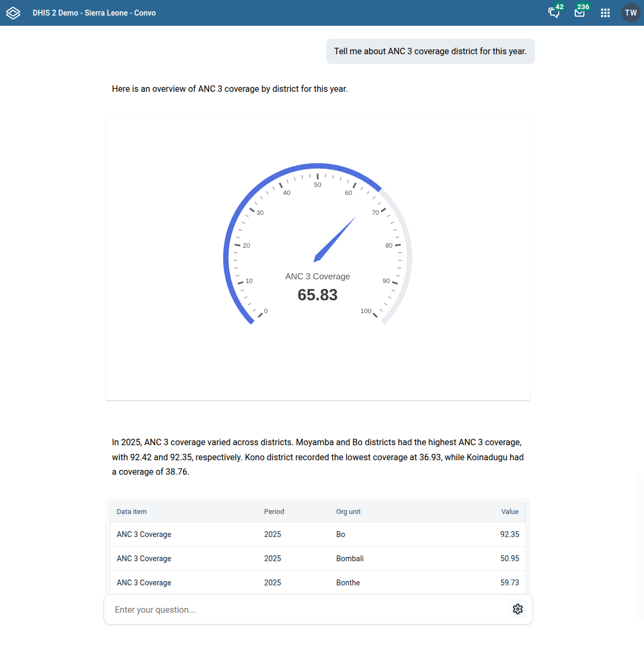Open the messages envelope icon with 236 count
644x645 pixels.
(580, 13)
